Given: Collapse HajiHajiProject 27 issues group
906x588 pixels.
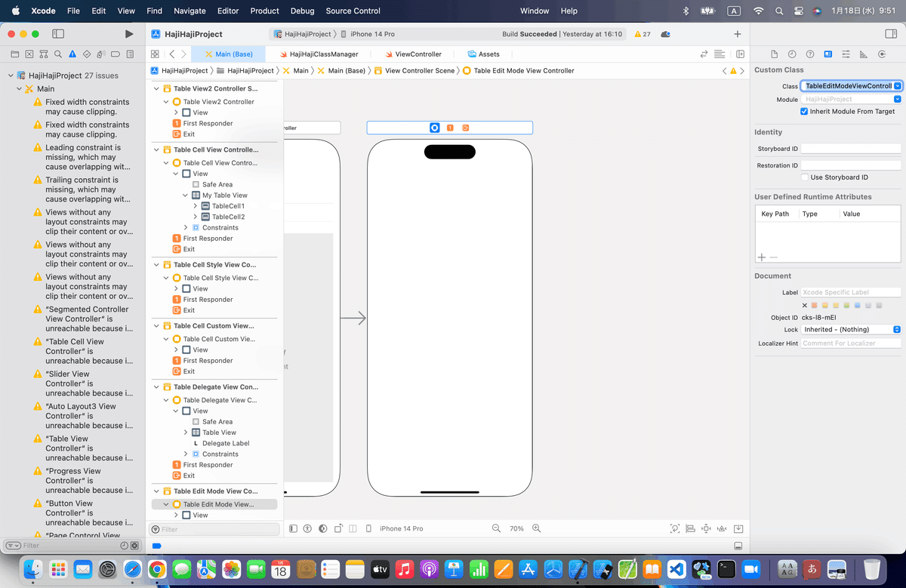Looking at the screenshot, I should click(11, 75).
